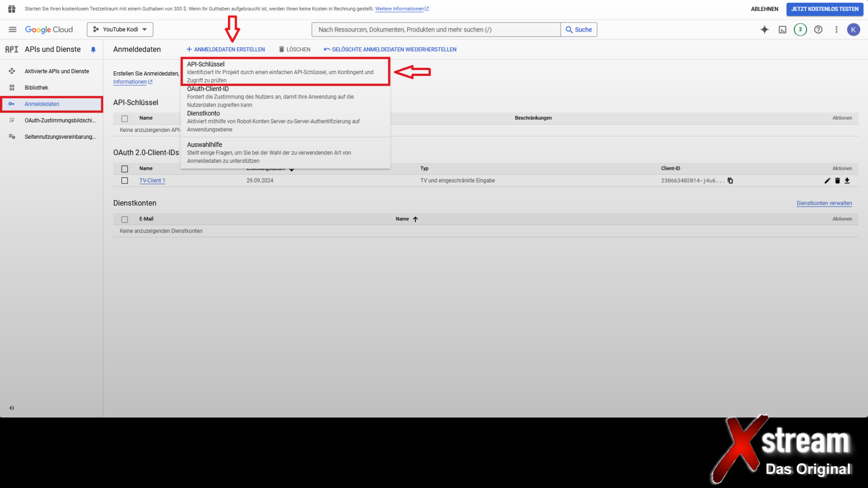Click the resource search input field
This screenshot has width=868, height=488.
tap(436, 30)
